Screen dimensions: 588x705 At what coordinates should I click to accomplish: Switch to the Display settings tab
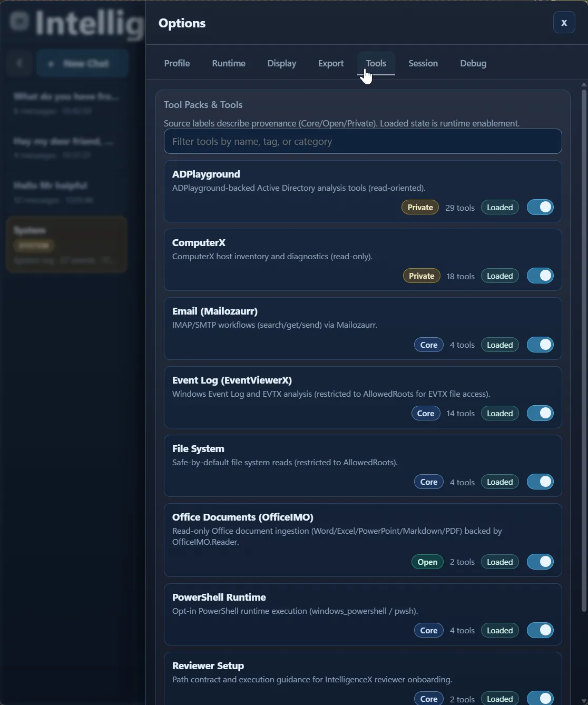(281, 63)
